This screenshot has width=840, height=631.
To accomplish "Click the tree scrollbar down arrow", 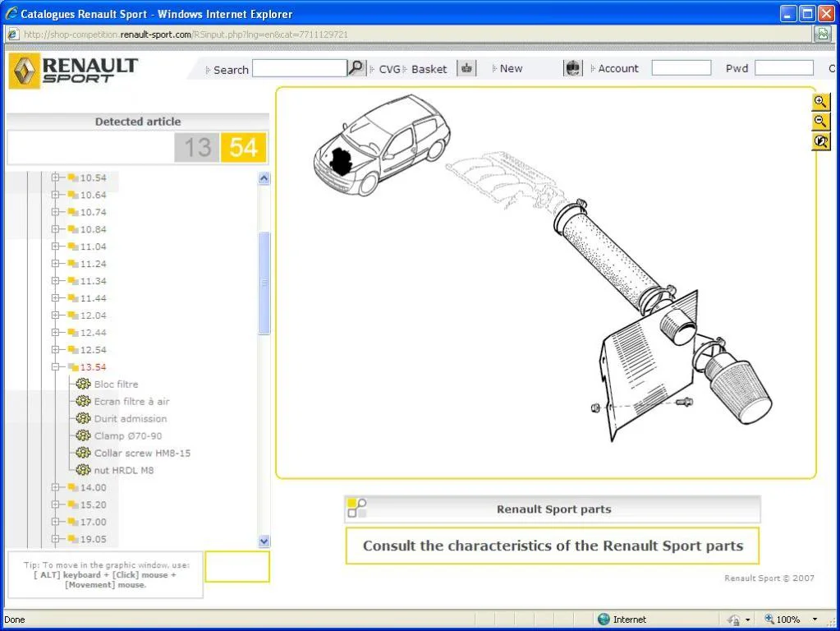I will [264, 541].
